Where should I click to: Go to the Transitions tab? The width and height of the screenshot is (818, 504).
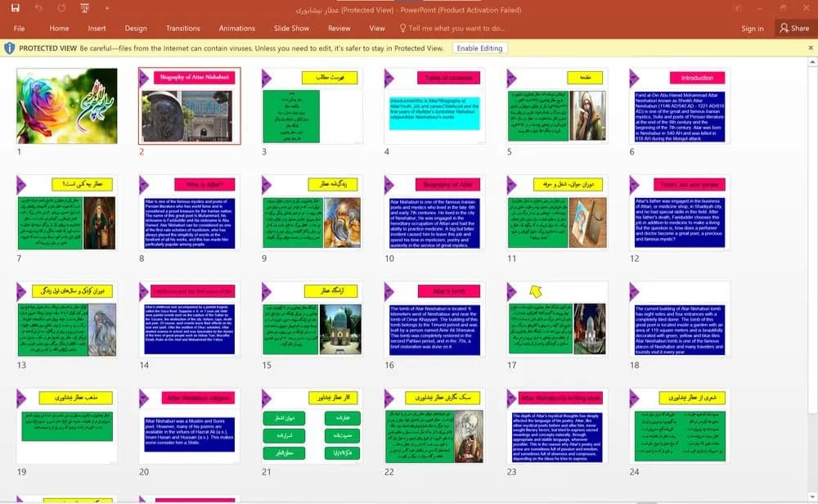point(183,28)
